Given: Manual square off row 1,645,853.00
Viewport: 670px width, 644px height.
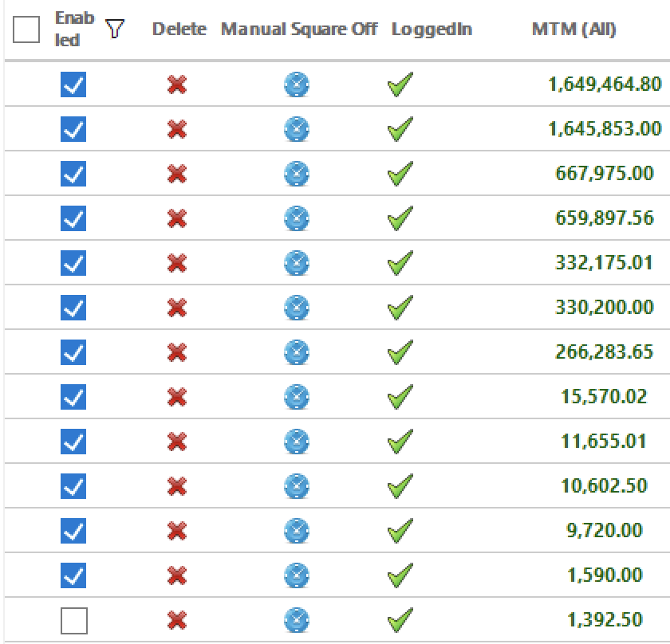Looking at the screenshot, I should click(297, 129).
